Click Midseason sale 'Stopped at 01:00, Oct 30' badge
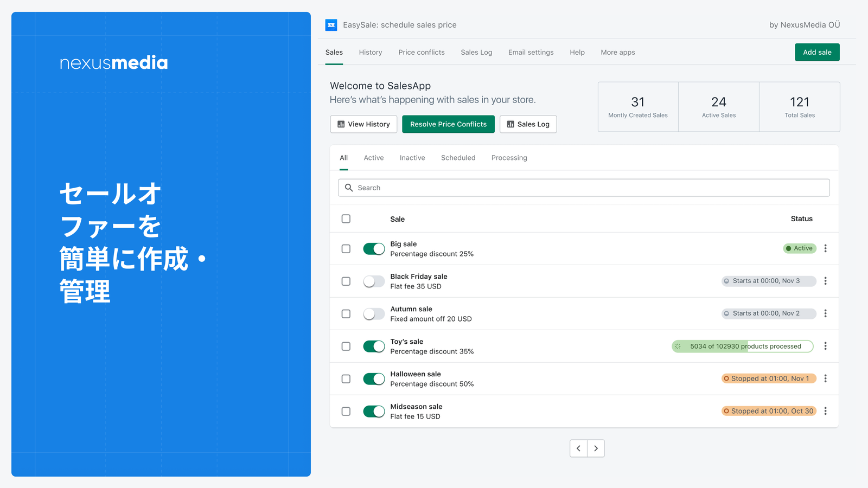Image resolution: width=868 pixels, height=488 pixels. pyautogui.click(x=769, y=411)
